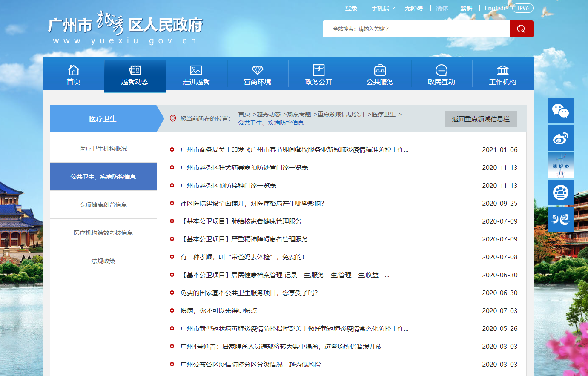Open 走进越秀 picture icon tab
Image resolution: width=588 pixels, height=376 pixels.
(196, 75)
